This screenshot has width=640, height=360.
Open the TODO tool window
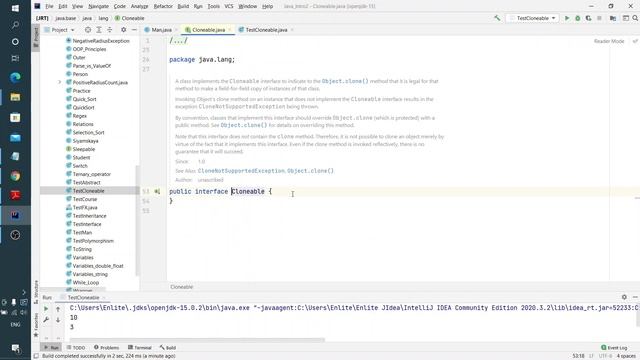coord(76,347)
